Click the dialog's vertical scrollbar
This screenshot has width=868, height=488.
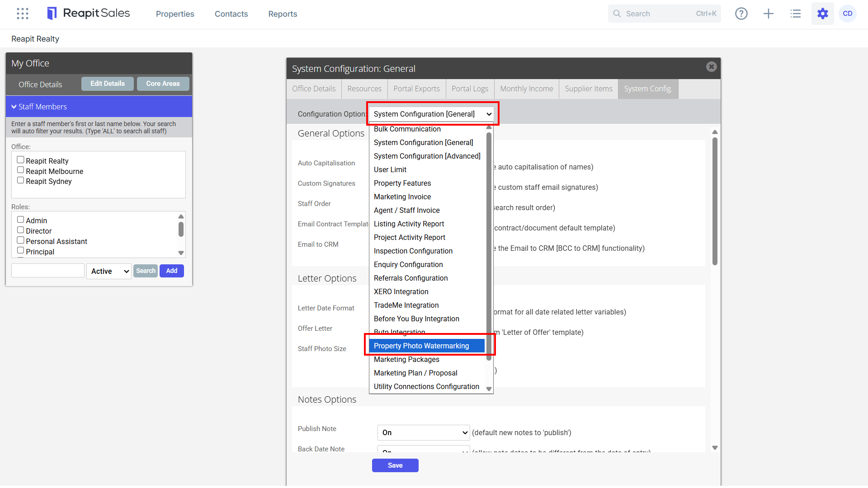715,201
